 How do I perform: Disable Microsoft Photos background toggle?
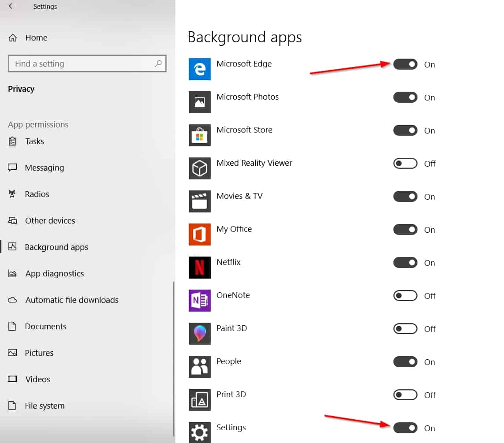pos(405,97)
